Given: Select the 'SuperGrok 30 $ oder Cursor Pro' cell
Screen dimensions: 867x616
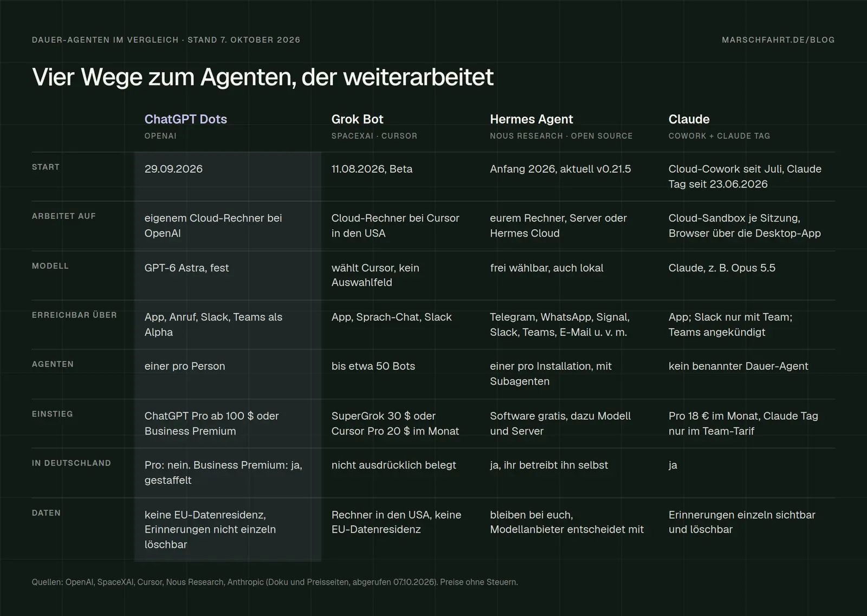Looking at the screenshot, I should click(x=395, y=424).
